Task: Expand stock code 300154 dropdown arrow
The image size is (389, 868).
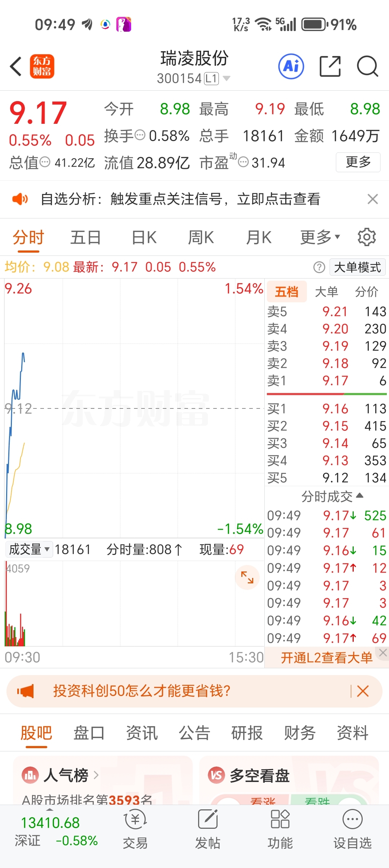Action: (227, 78)
